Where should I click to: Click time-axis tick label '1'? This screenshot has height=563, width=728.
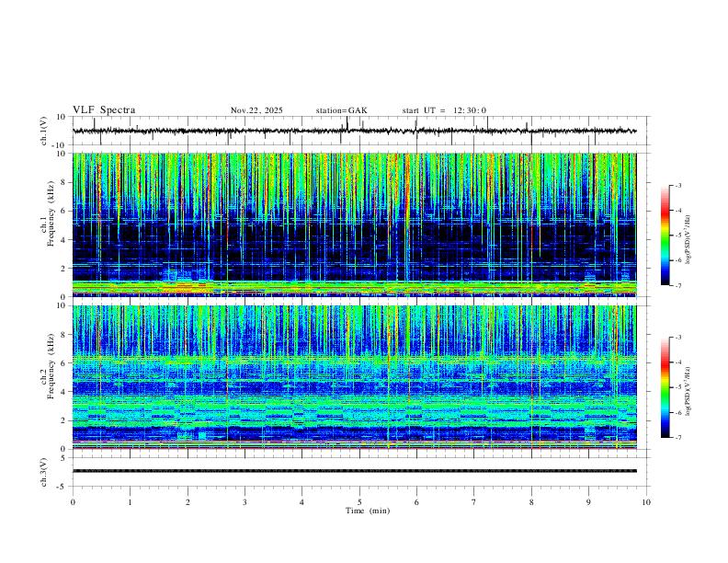(x=130, y=502)
